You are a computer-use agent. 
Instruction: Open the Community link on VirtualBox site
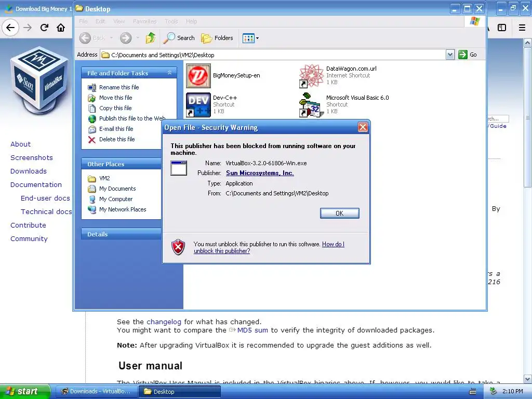[x=29, y=239]
